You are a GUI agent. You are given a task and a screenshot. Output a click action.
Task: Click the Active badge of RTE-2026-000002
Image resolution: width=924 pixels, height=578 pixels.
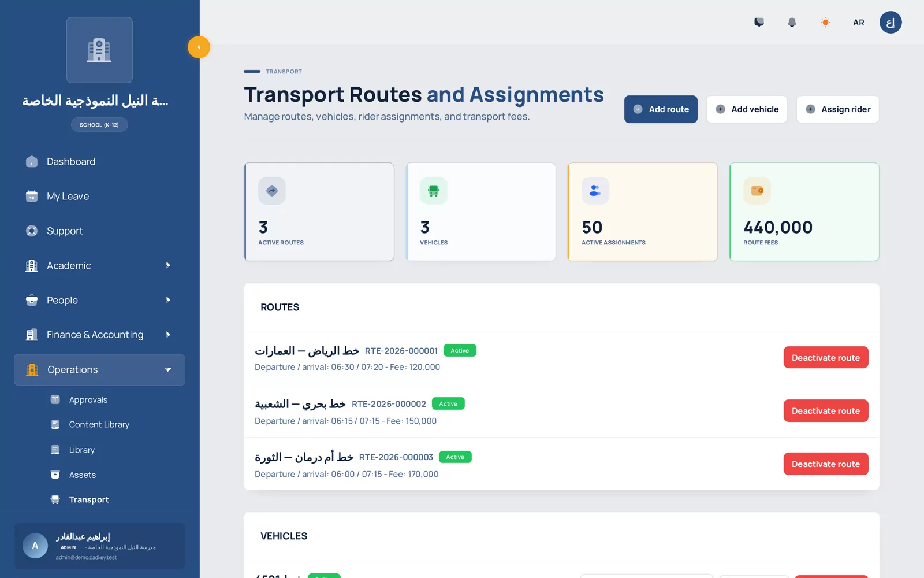click(448, 403)
